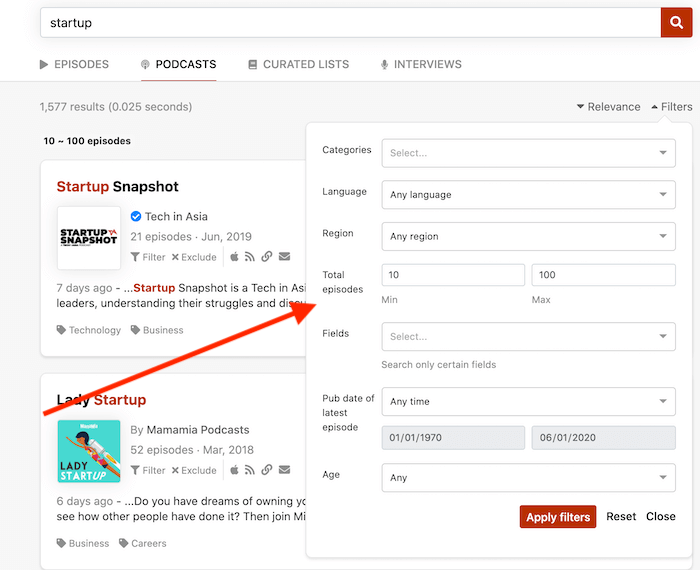Image resolution: width=700 pixels, height=570 pixels.
Task: Click the 06/01/2020 end date field
Action: pyautogui.click(x=603, y=437)
